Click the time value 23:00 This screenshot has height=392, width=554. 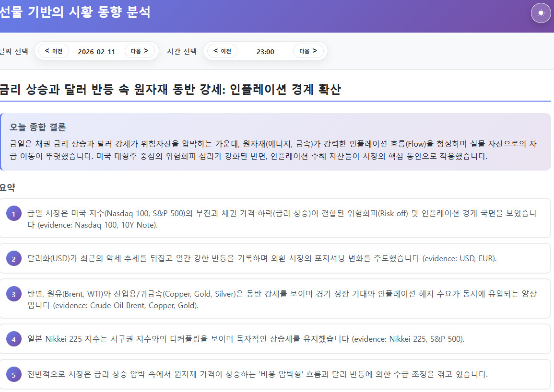265,52
